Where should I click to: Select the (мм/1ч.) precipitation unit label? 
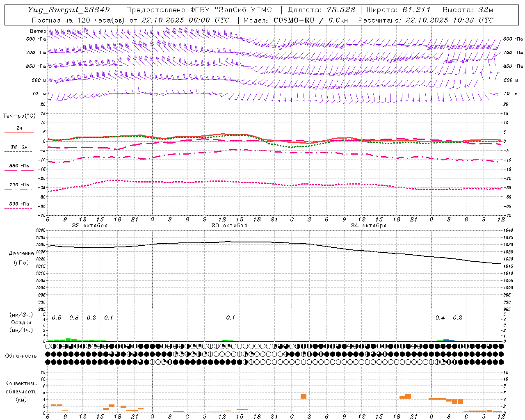pyautogui.click(x=22, y=330)
